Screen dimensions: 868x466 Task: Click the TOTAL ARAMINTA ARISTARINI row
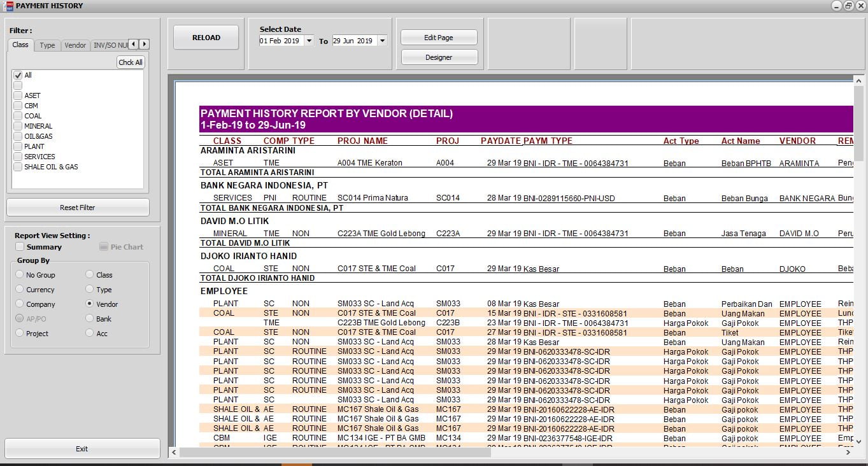tap(257, 173)
